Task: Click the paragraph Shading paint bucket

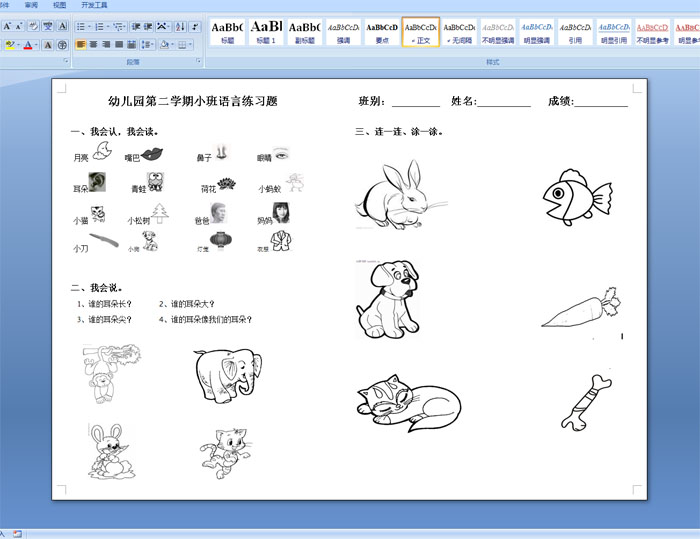Action: click(164, 45)
